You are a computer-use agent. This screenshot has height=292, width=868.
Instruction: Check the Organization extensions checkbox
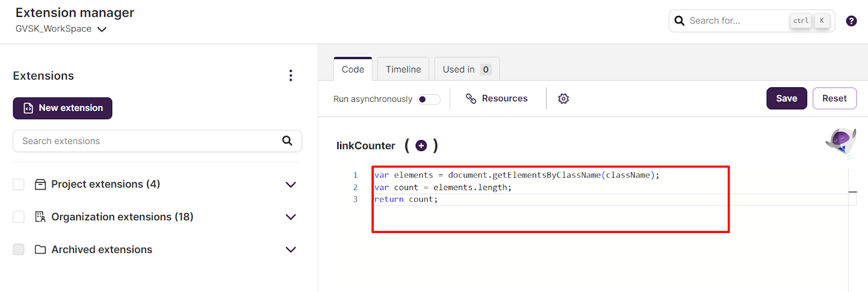pos(18,217)
